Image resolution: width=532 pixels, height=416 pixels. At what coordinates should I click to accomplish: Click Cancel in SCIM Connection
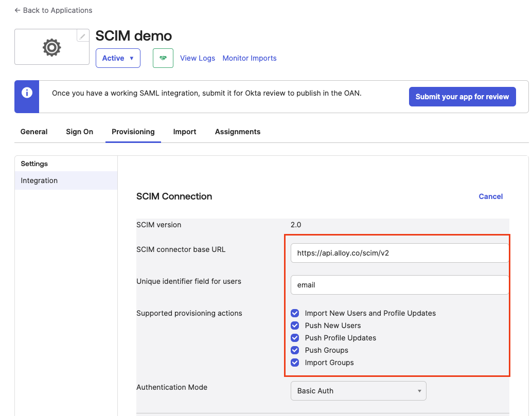[x=491, y=196]
